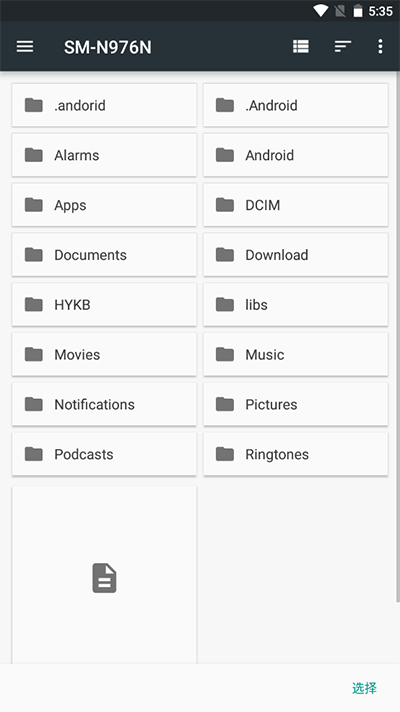Open the Podcasts folder
Screen dimensions: 400x712
click(x=104, y=454)
